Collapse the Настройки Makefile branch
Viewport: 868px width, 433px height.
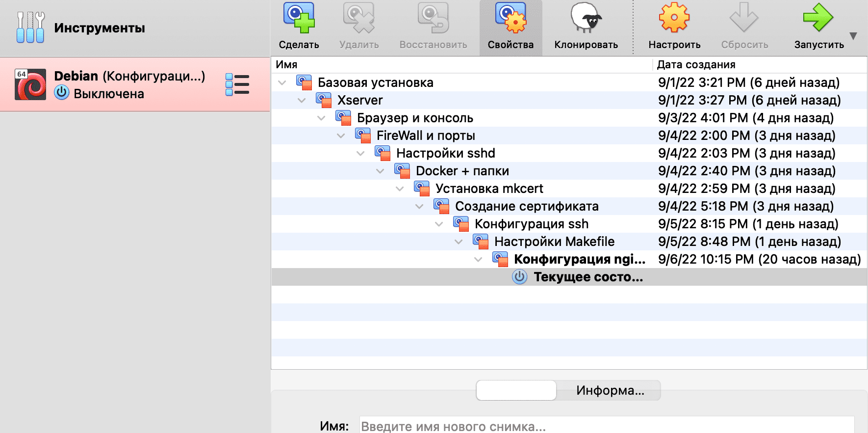[459, 242]
